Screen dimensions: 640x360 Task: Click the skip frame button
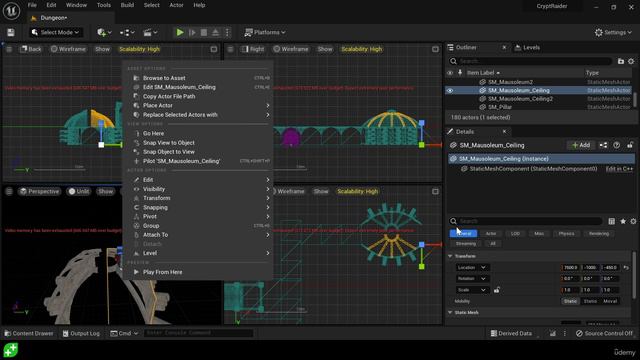coord(192,32)
